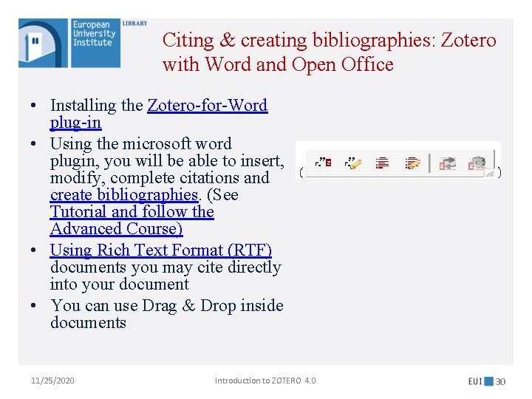Viewport: 532px width, 399px height.
Task: Click the European University Institute logo
Action: [x=69, y=43]
